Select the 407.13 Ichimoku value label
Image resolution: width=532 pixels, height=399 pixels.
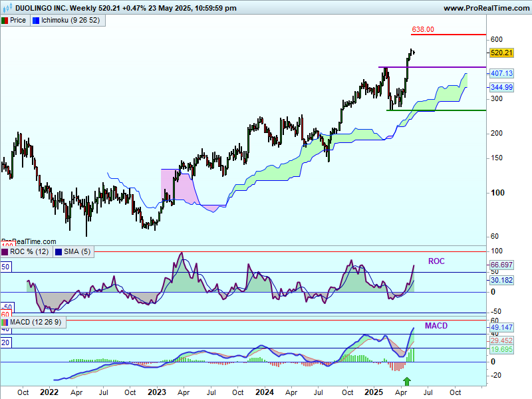pos(501,73)
